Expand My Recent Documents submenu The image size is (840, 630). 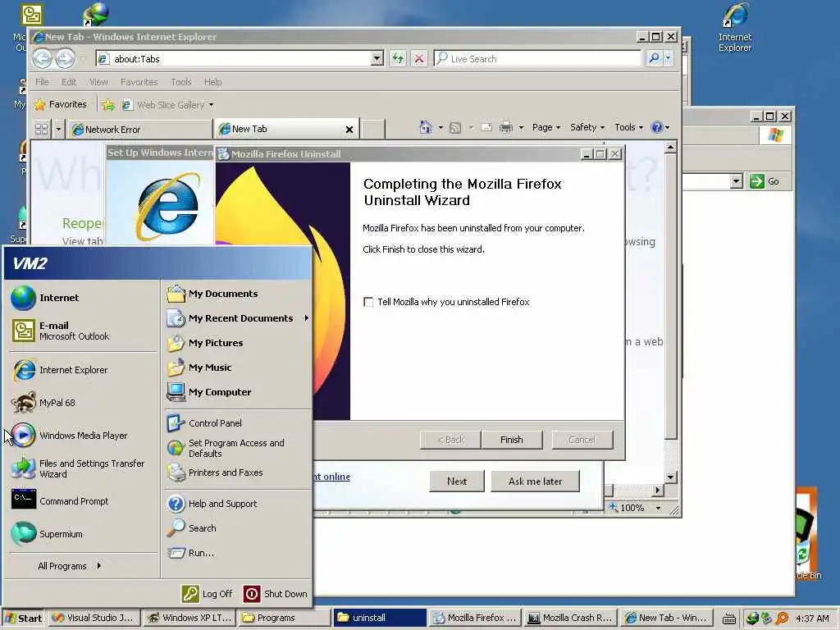239,318
